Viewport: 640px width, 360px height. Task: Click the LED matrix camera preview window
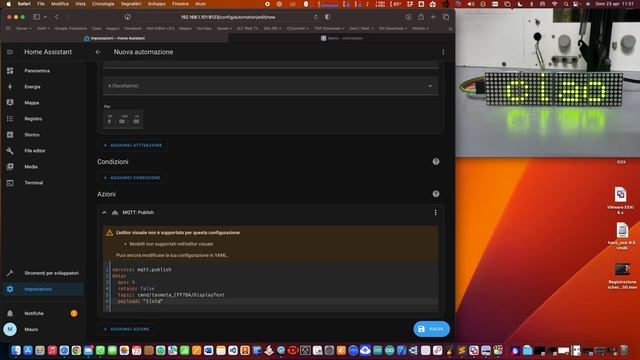click(547, 83)
